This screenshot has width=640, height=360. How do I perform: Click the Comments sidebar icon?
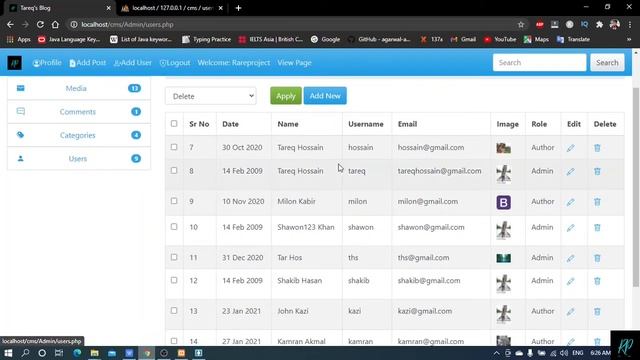tap(20, 111)
